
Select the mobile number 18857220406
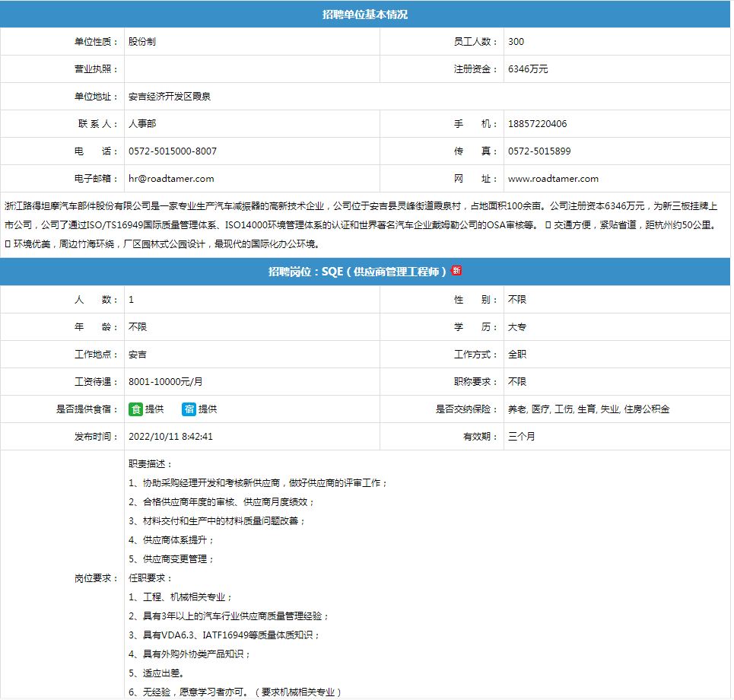pyautogui.click(x=538, y=123)
